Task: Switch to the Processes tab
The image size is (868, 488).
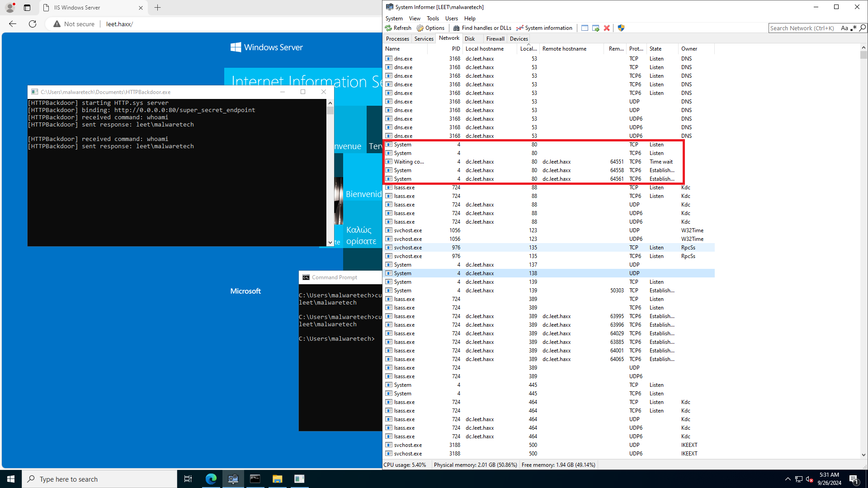Action: tap(397, 39)
